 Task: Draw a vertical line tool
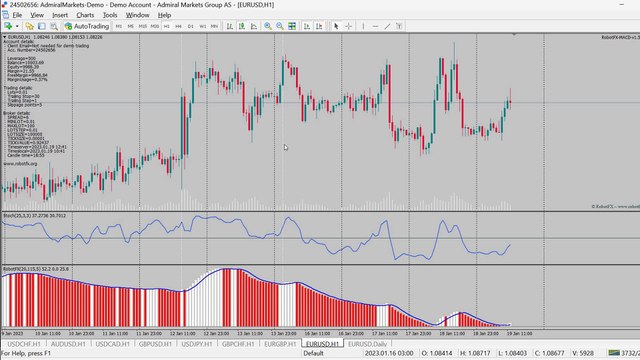coord(363,26)
